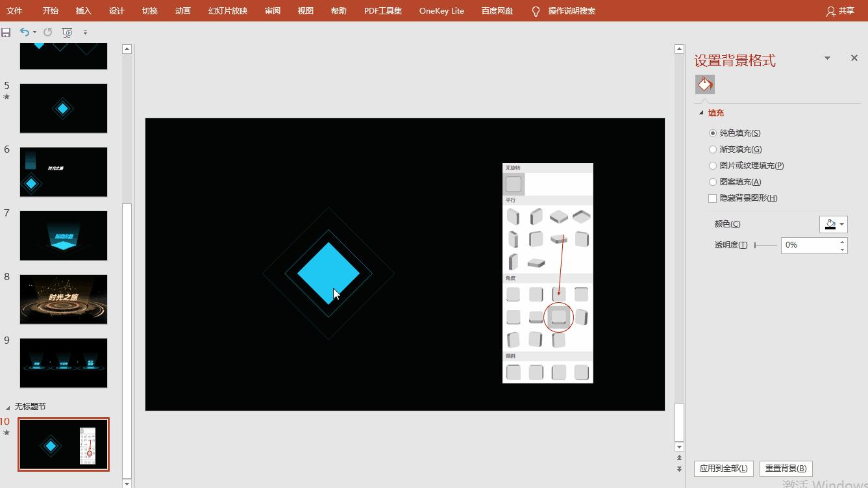Open the 动画 ribbon tab

[x=183, y=11]
